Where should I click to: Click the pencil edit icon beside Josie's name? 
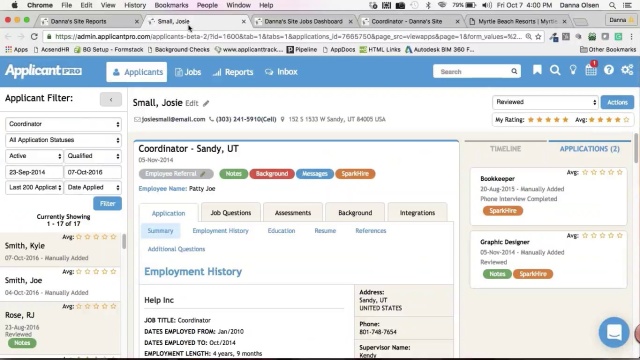[206, 103]
